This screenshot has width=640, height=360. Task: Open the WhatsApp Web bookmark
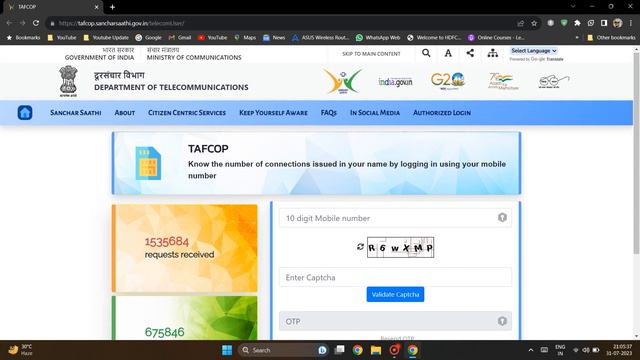(378, 38)
